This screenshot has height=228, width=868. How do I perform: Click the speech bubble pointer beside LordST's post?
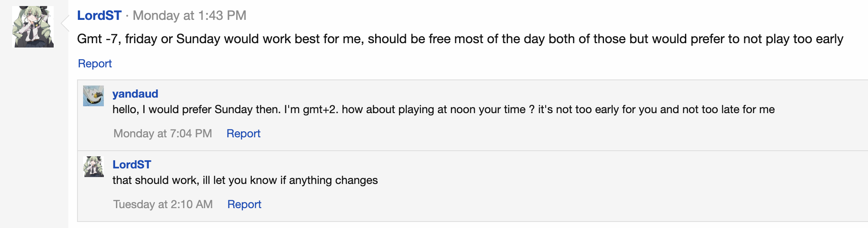[x=65, y=23]
